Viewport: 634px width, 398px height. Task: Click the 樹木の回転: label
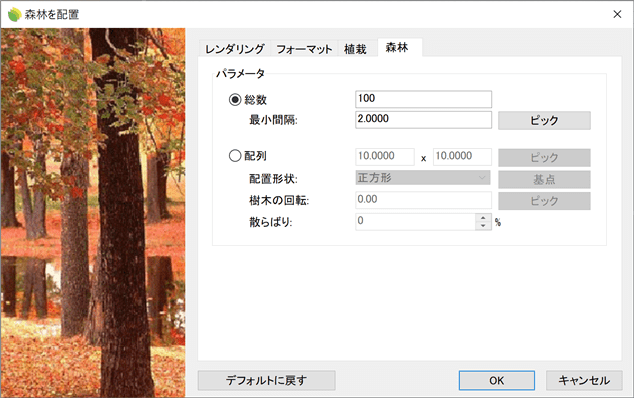[x=279, y=201]
